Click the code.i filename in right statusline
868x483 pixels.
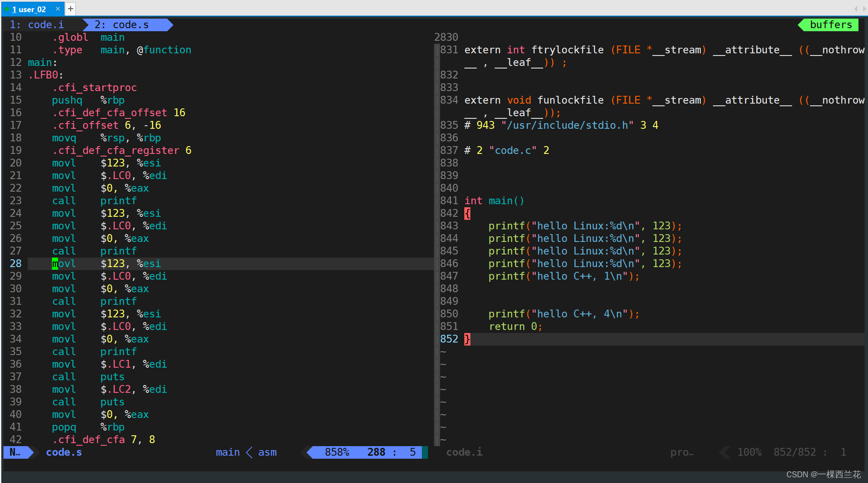click(464, 452)
